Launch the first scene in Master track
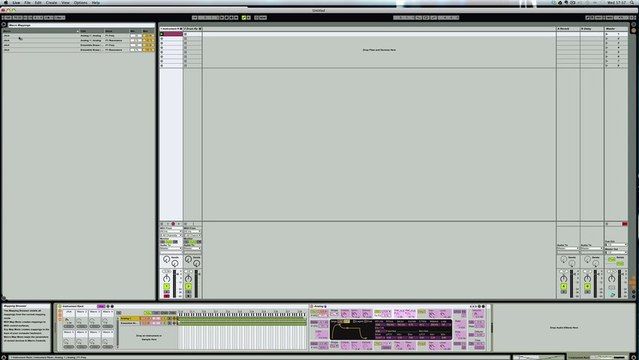This screenshot has height=360, width=639. [607, 34]
